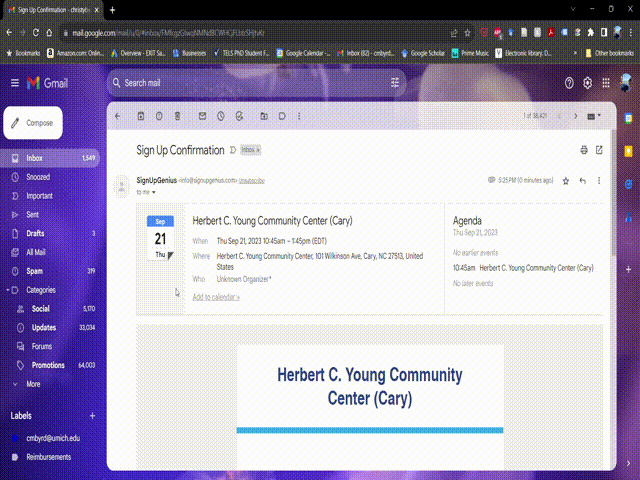Click the back arrow to return to inbox
Screen dimensions: 640x480
118,116
